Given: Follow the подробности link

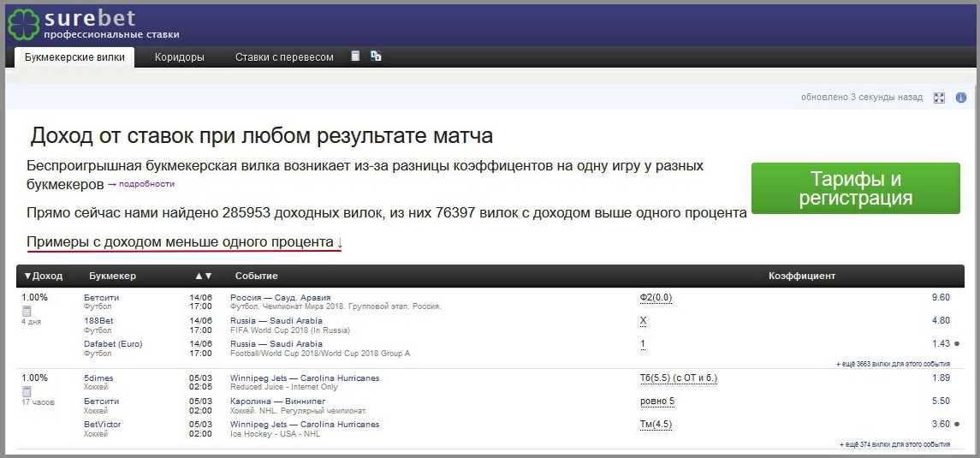Looking at the screenshot, I should click(x=146, y=184).
